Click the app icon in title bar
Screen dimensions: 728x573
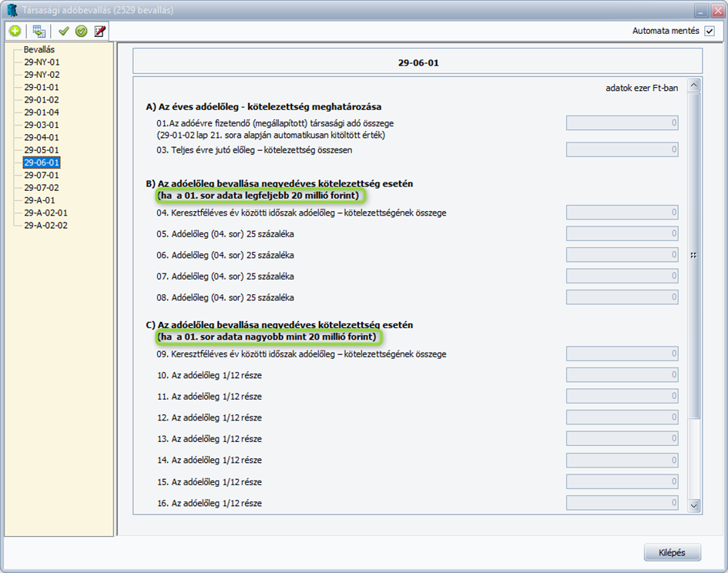click(12, 10)
